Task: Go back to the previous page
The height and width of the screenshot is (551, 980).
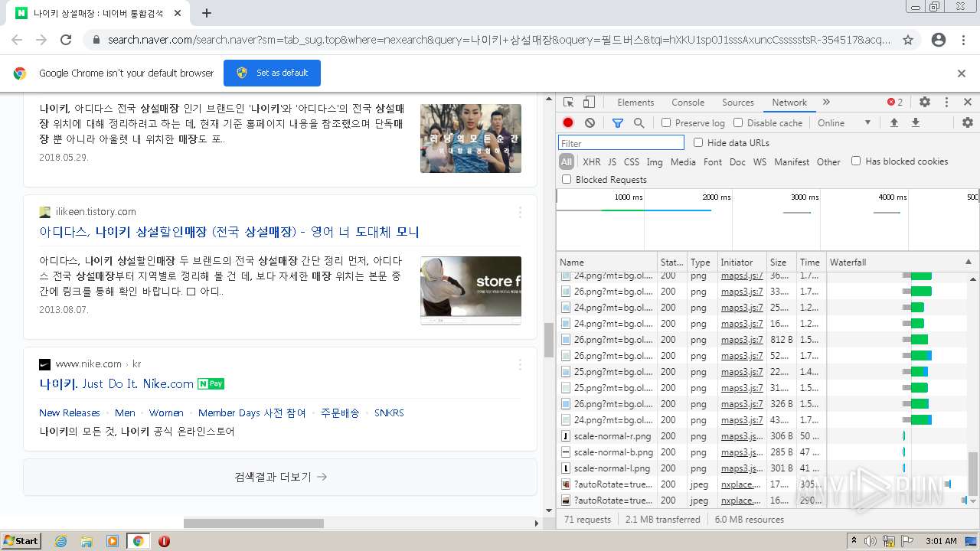Action: (17, 40)
